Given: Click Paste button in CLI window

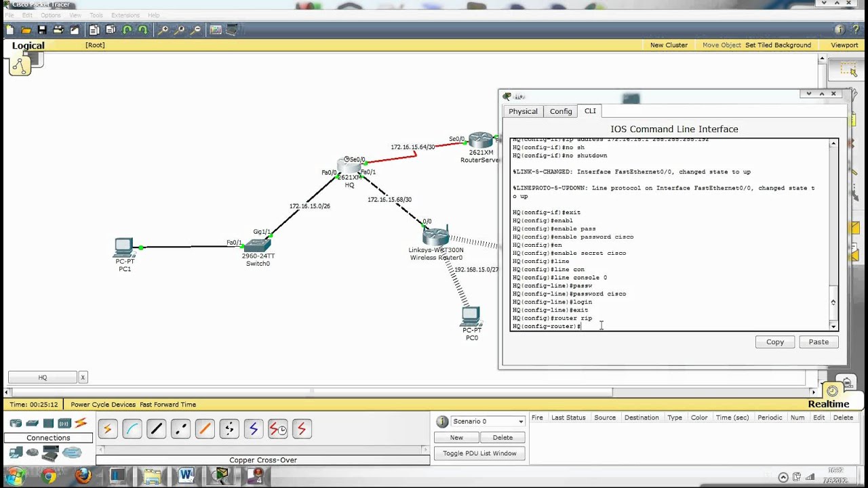Looking at the screenshot, I should coord(818,342).
